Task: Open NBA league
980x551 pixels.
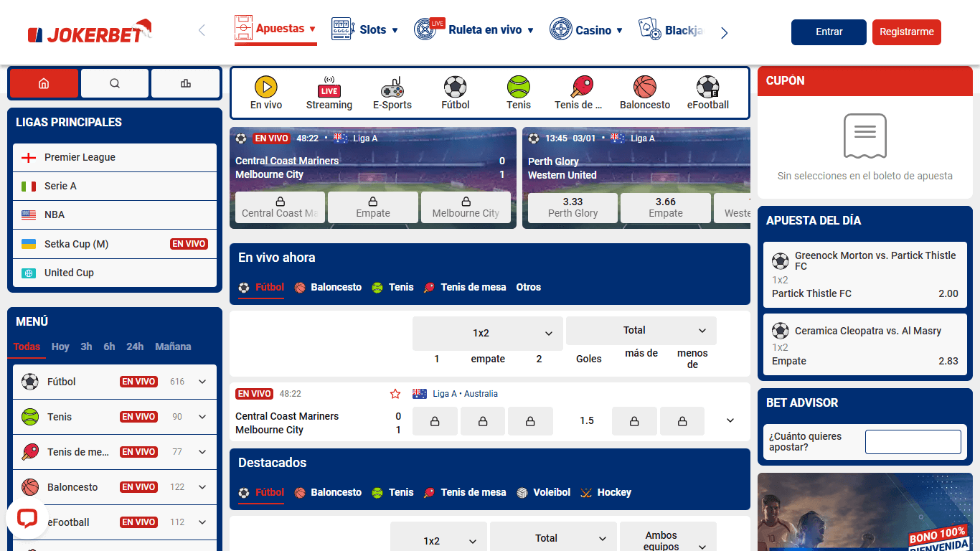Action: click(x=115, y=215)
